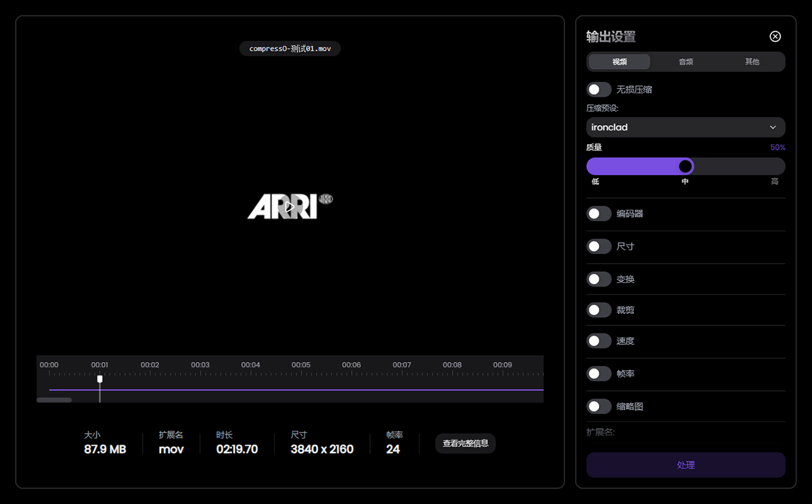Viewport: 812px width, 504px height.
Task: Toggle the 编码器 switch
Action: click(x=599, y=214)
